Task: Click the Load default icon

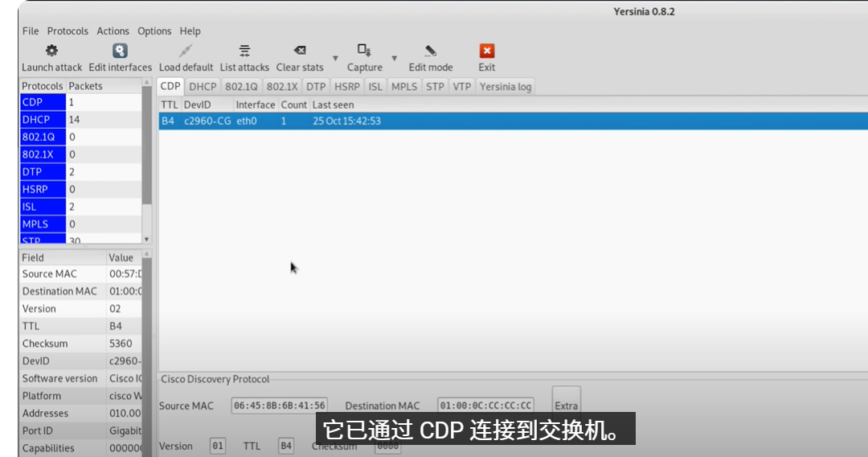Action: click(186, 51)
